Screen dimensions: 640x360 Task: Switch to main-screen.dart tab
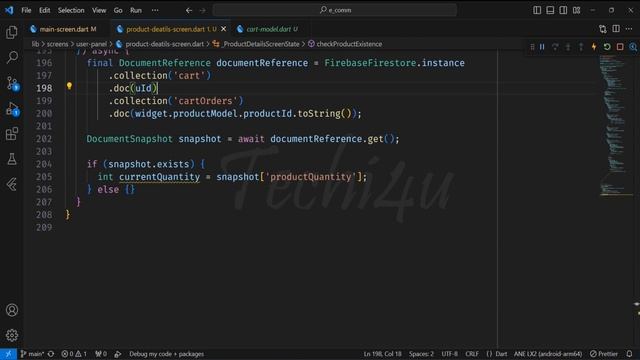[68, 29]
